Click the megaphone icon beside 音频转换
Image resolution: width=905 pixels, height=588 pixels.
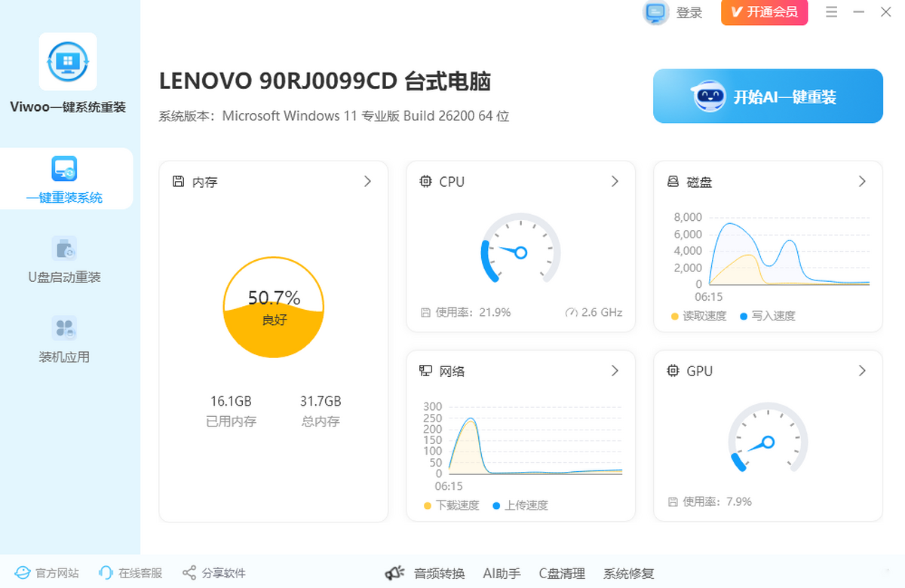click(395, 574)
